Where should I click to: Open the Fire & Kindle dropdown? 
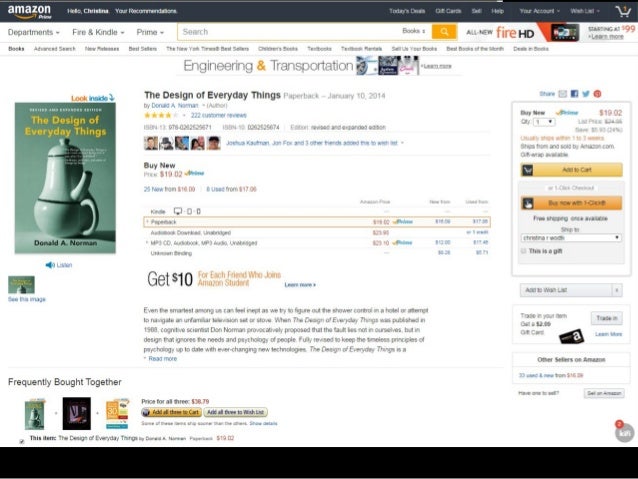(x=98, y=32)
